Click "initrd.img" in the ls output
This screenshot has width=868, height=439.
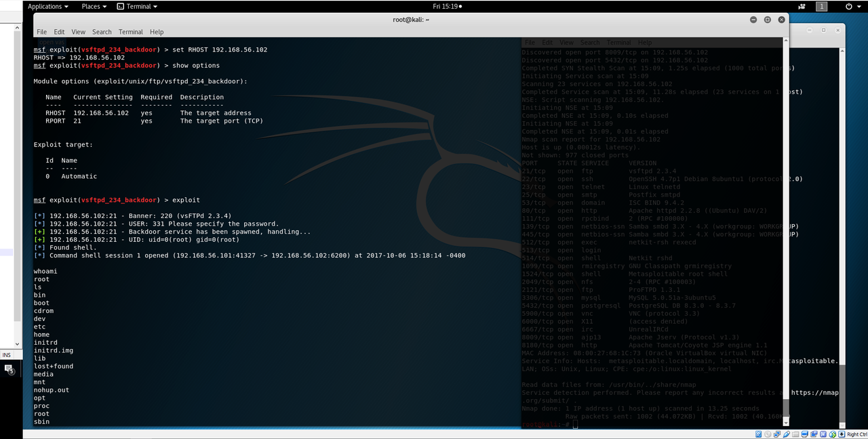click(x=54, y=351)
